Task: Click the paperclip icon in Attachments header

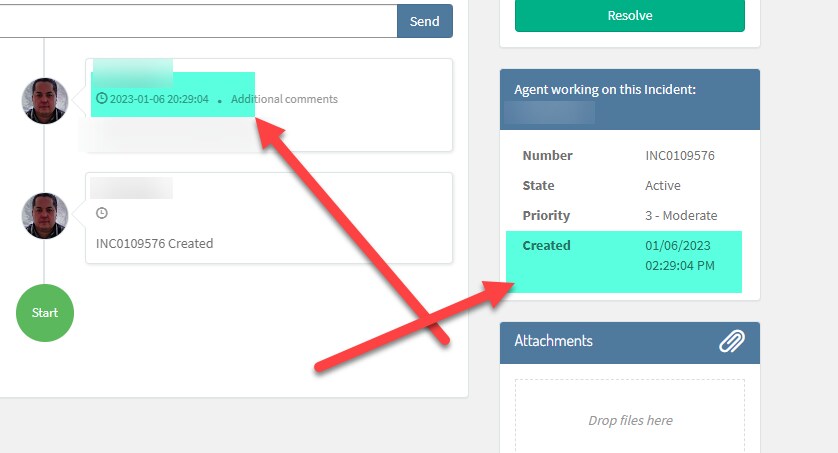Action: (x=732, y=341)
